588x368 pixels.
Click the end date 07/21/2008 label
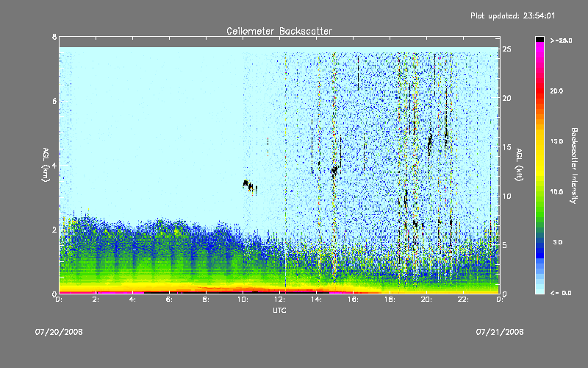(x=500, y=332)
